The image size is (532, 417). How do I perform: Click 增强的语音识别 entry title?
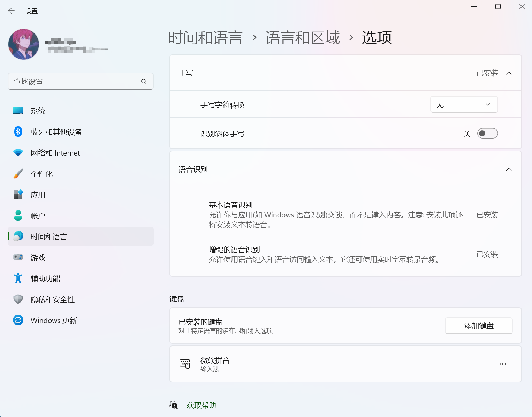pyautogui.click(x=234, y=250)
